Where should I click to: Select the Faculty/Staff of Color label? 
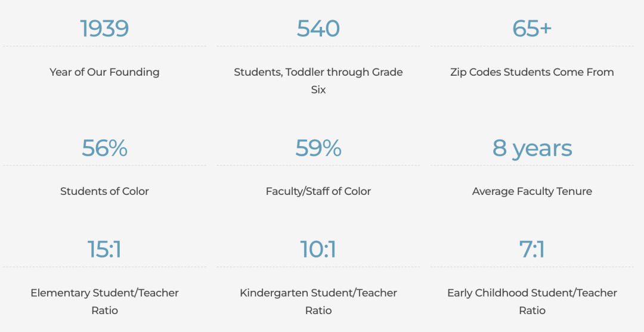click(x=318, y=191)
